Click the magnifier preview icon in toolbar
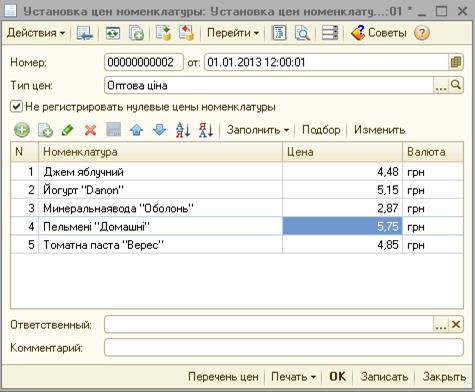Screen dimensions: 475x392 click(302, 33)
